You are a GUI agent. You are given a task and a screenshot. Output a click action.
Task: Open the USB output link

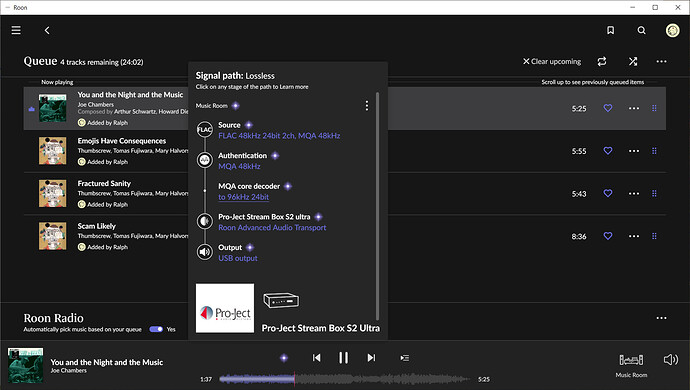click(x=238, y=258)
